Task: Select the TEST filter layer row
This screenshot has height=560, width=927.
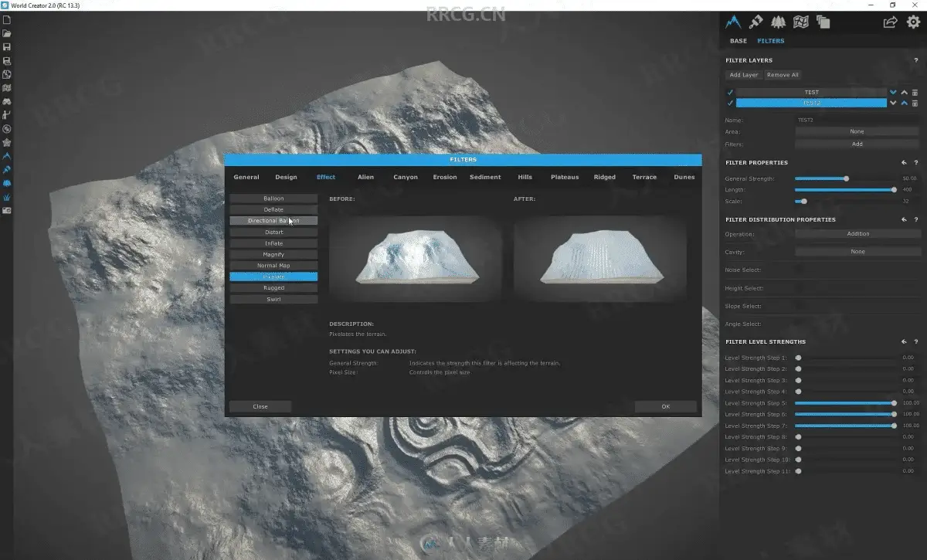Action: tap(811, 93)
